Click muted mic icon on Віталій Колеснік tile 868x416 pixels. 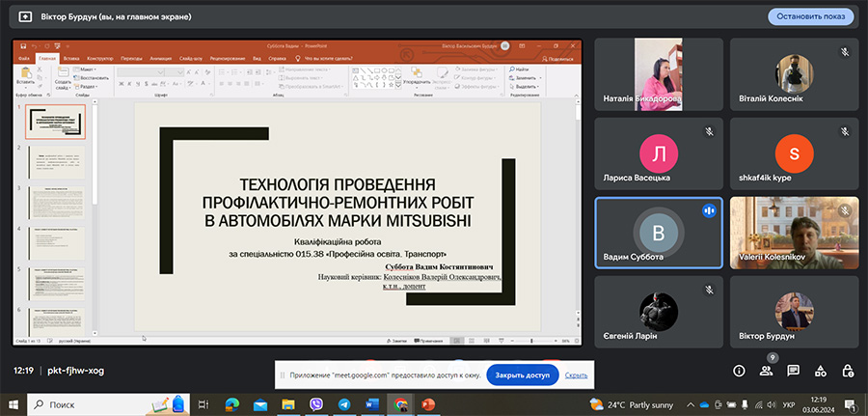click(x=844, y=51)
